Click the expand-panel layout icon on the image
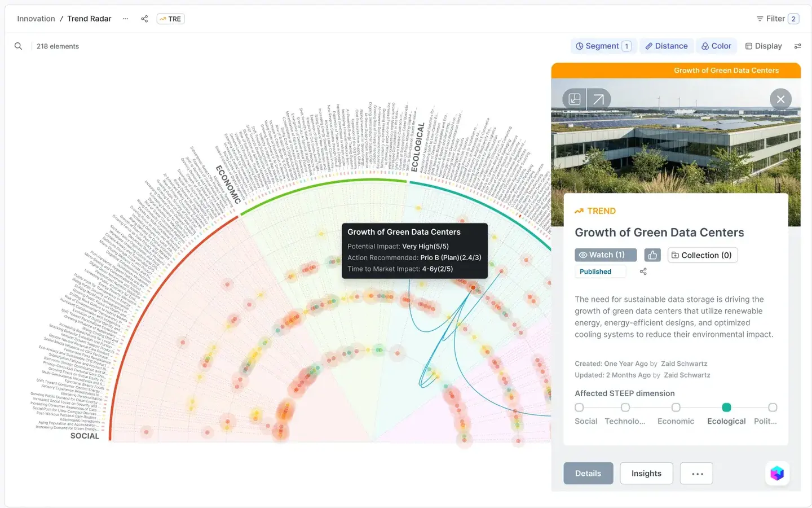 (575, 99)
